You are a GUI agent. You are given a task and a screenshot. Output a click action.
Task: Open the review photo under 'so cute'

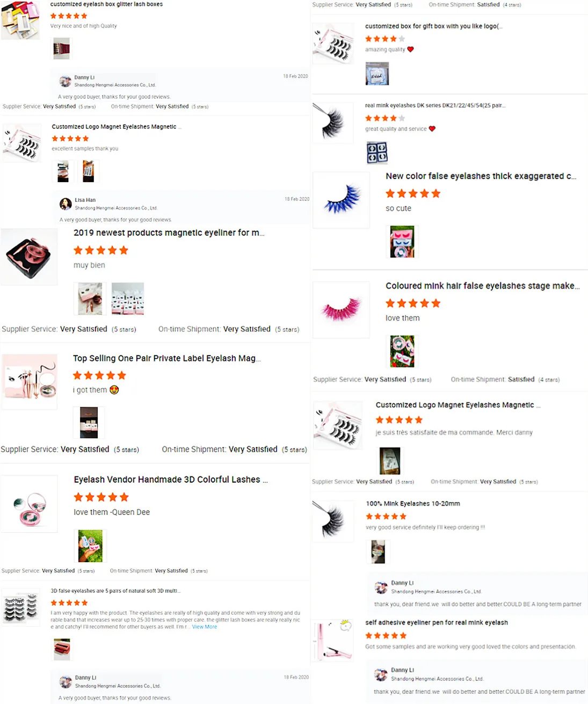402,242
